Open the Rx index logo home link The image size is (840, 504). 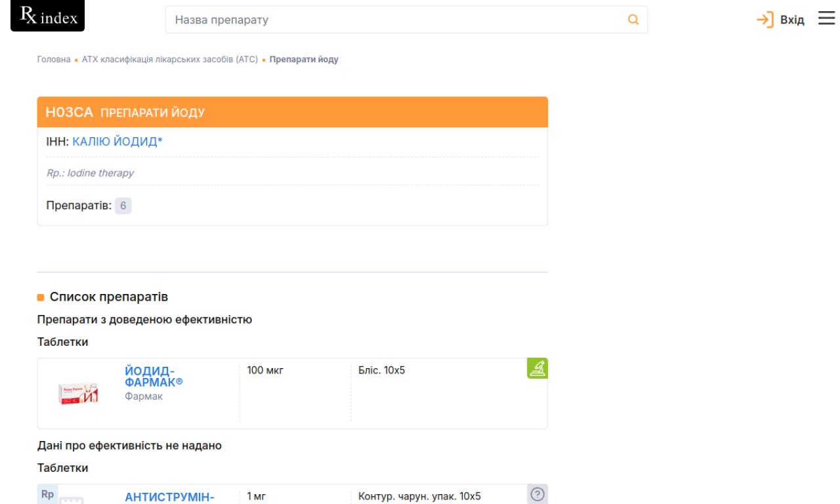pyautogui.click(x=48, y=16)
